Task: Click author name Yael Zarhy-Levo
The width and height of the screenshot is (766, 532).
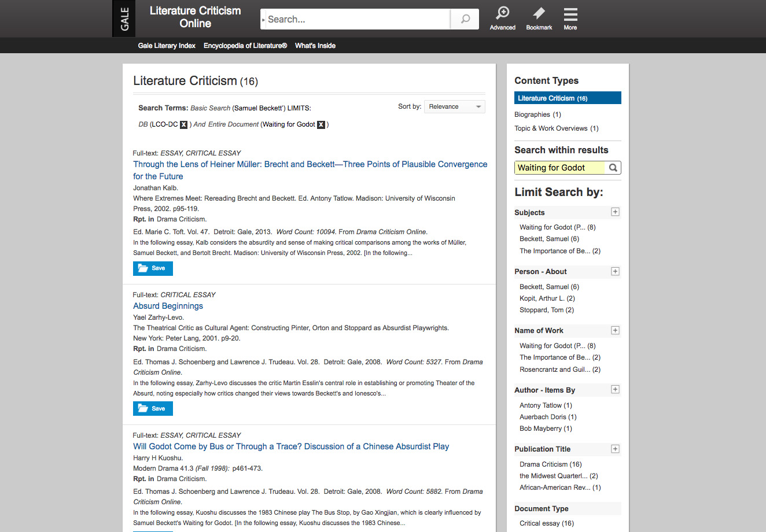Action: coord(159,317)
